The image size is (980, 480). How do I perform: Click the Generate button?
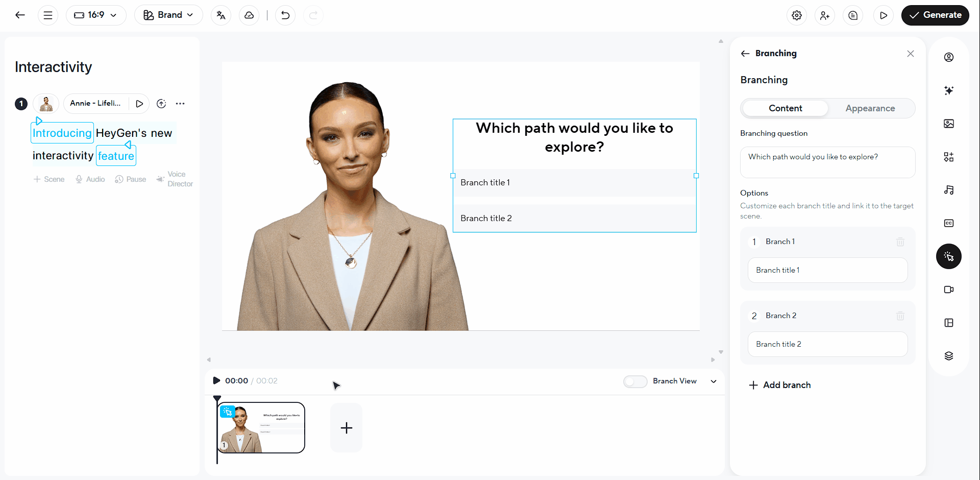(935, 15)
